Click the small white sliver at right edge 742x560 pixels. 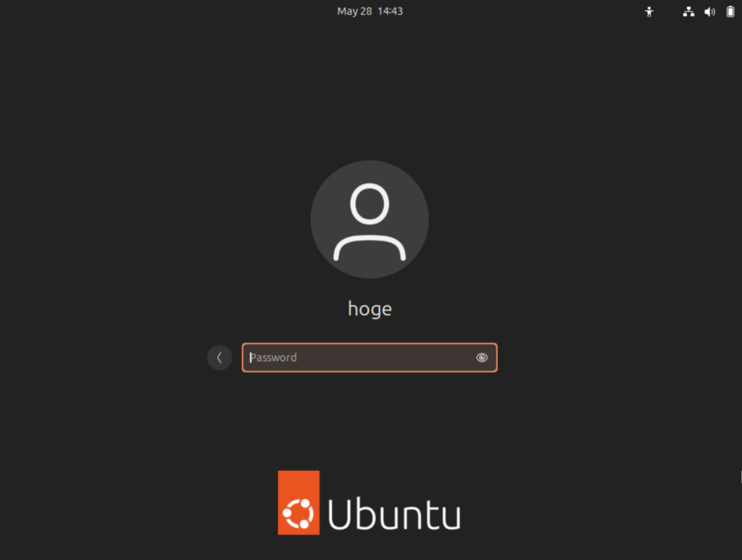741,476
